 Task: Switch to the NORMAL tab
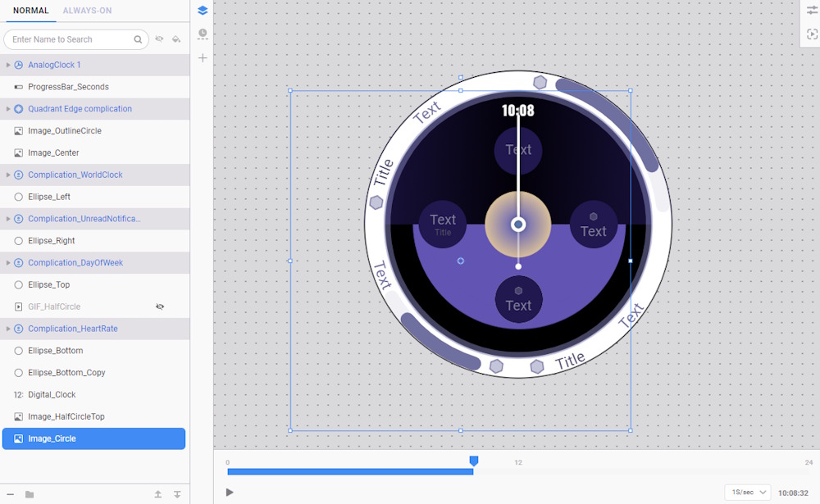pos(30,11)
